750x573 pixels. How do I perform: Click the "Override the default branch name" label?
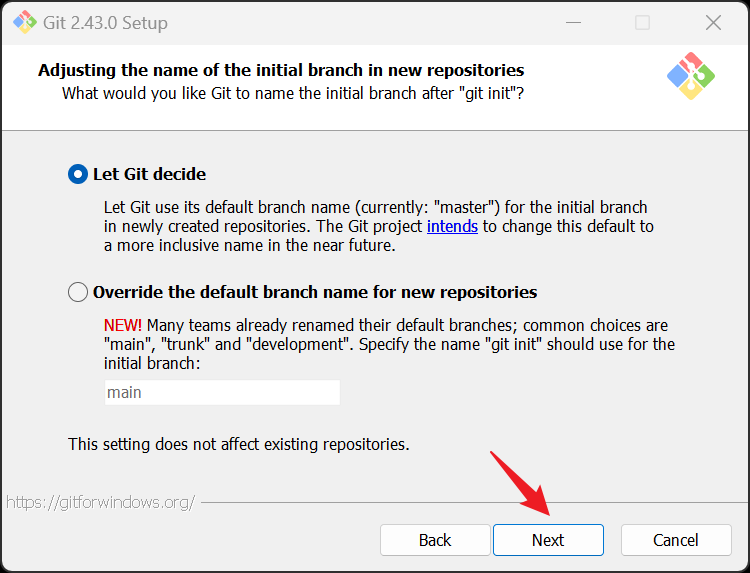click(315, 292)
